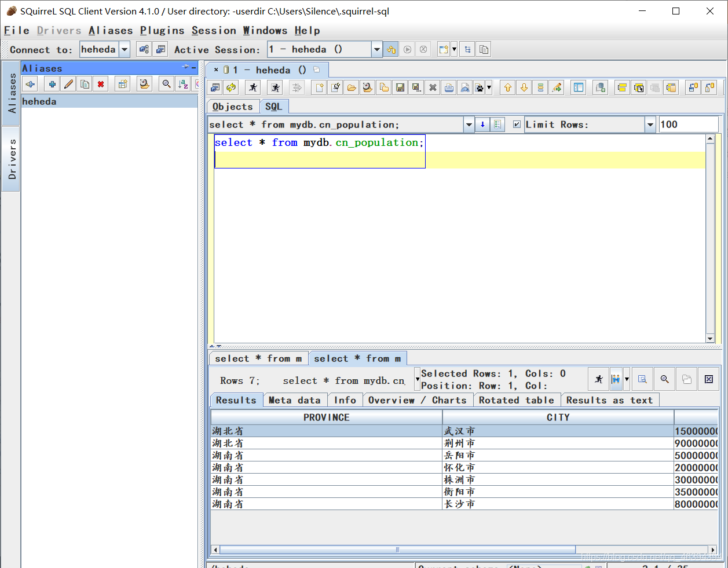Click the SQL editor scroll-down arrow
728x568 pixels.
pyautogui.click(x=710, y=339)
